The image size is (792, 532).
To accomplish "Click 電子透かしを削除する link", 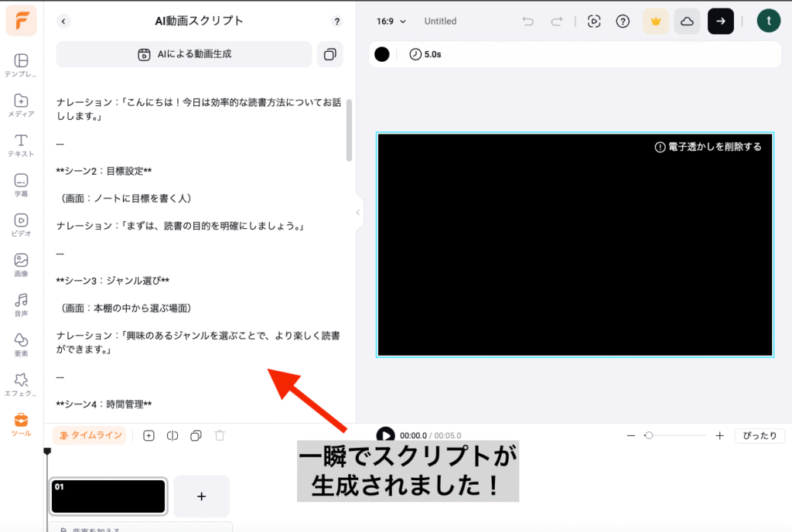I will click(x=708, y=147).
